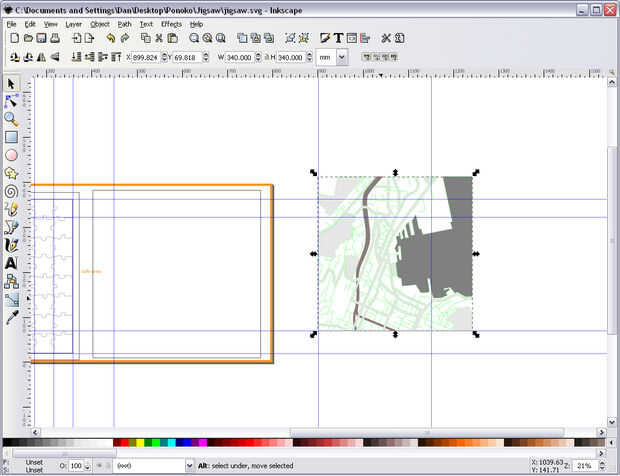Toggle scale stroke width with object
The image size is (620, 476).
[x=366, y=57]
